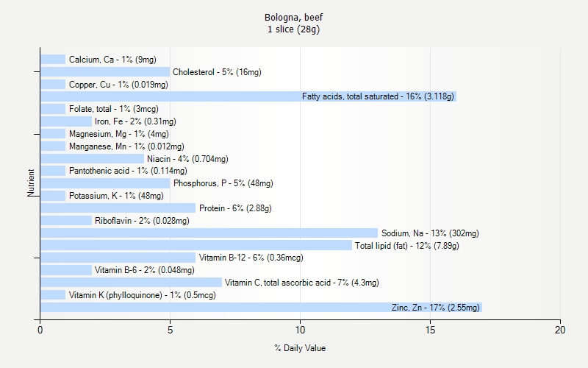588x368 pixels.
Task: Click the Folate, total - 1% (3mcg) label
Action: pyautogui.click(x=114, y=109)
